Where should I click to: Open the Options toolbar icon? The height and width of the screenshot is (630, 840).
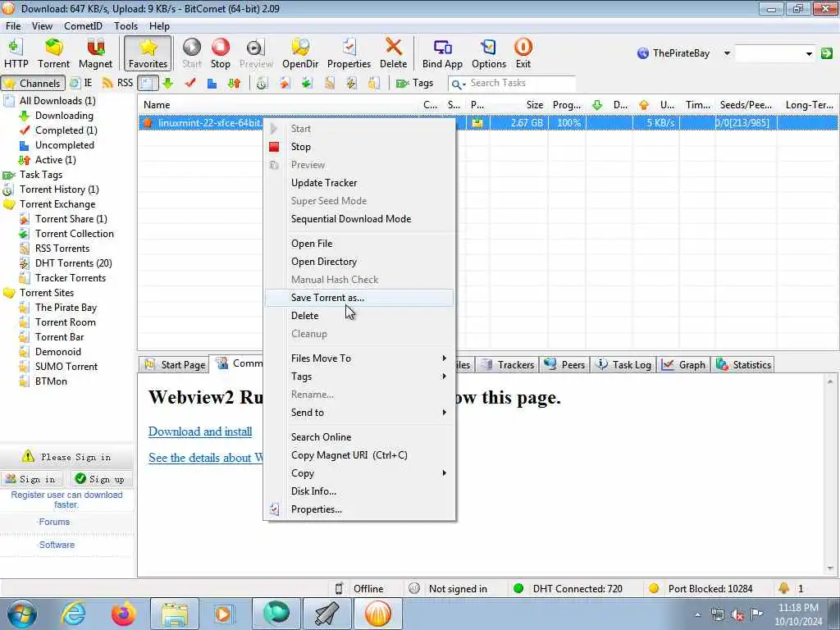[489, 53]
